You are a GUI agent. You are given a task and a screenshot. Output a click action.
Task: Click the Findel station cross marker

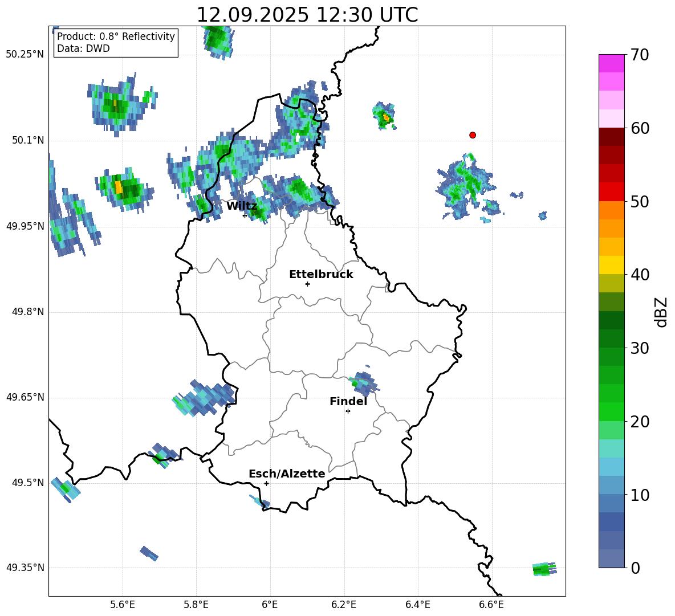(x=348, y=411)
